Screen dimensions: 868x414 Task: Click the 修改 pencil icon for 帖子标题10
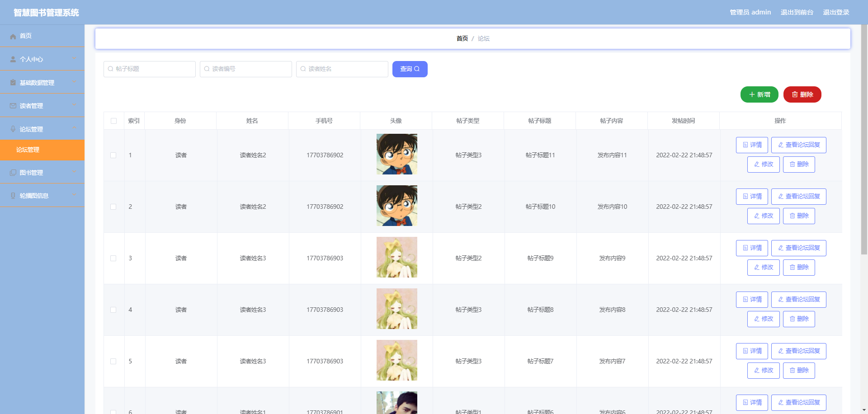(x=757, y=216)
